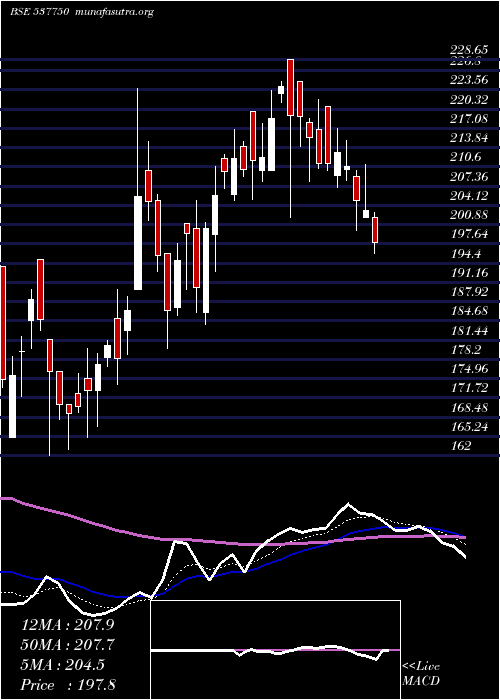Click the 12MA : 207.9 legend entry
Viewport: 500px width, 700px height.
(x=67, y=625)
